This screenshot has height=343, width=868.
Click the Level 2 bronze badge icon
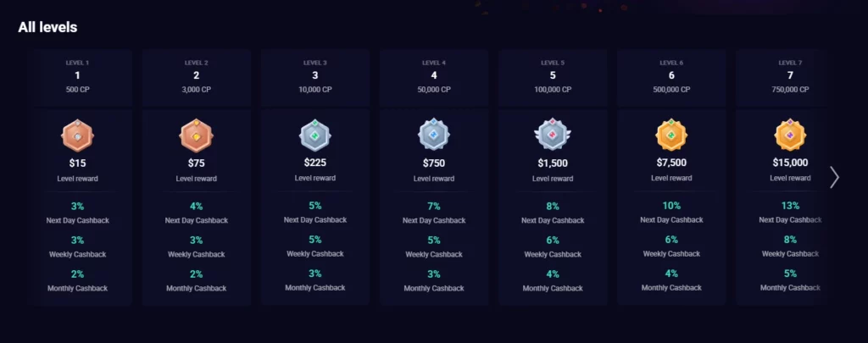[197, 135]
